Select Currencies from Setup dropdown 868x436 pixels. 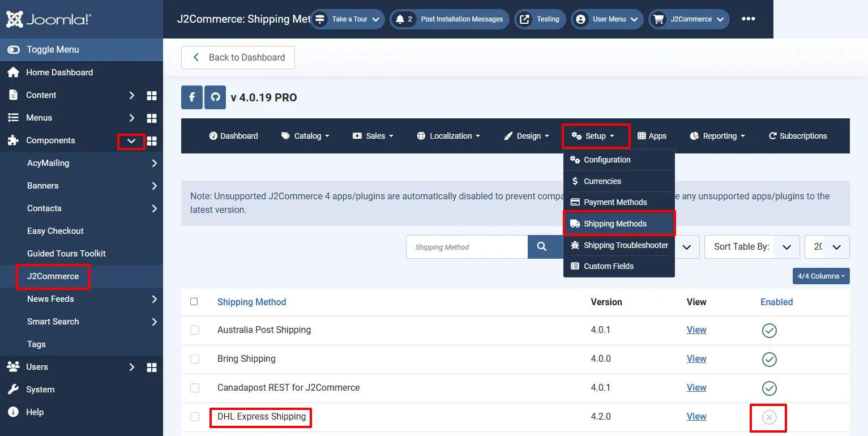[619, 181]
